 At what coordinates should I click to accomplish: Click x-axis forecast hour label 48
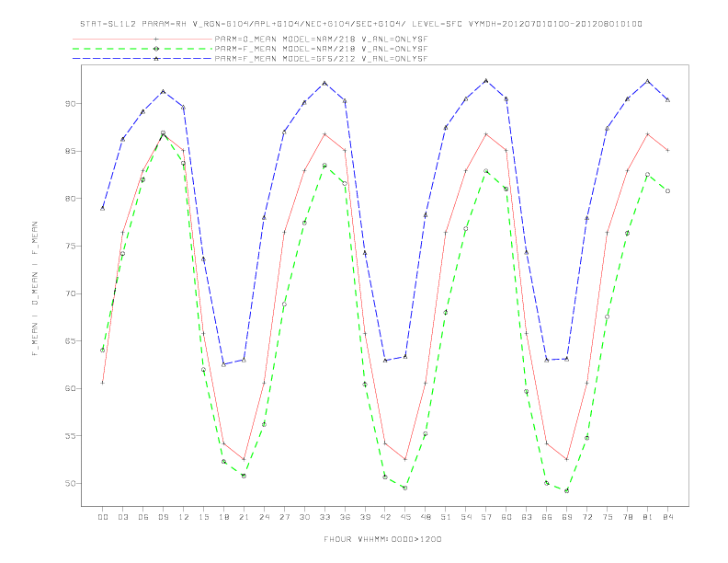click(x=426, y=517)
